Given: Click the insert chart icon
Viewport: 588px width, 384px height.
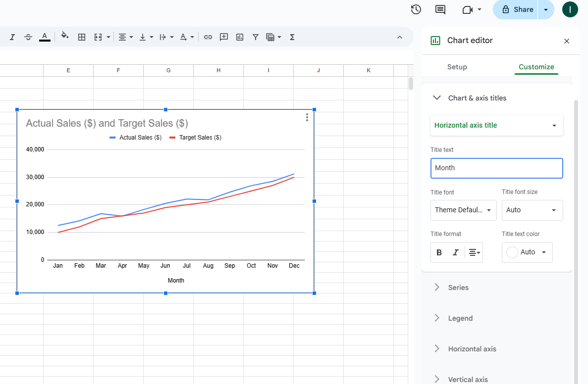Looking at the screenshot, I should [x=240, y=37].
